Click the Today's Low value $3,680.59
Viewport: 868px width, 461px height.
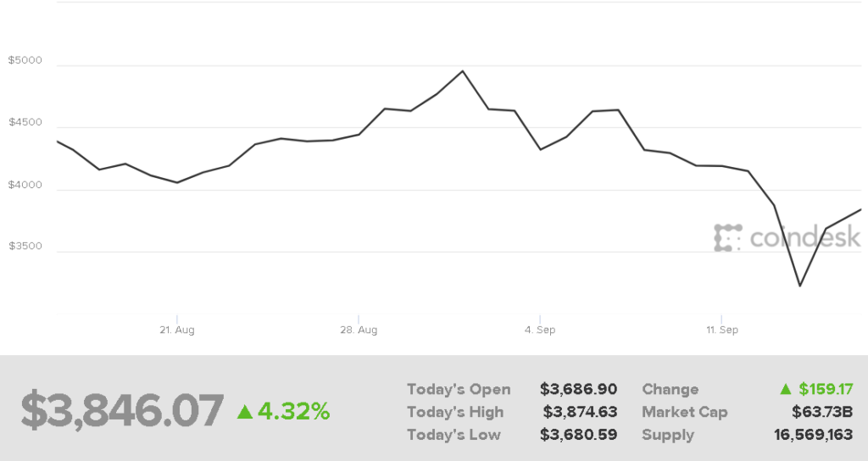[579, 436]
